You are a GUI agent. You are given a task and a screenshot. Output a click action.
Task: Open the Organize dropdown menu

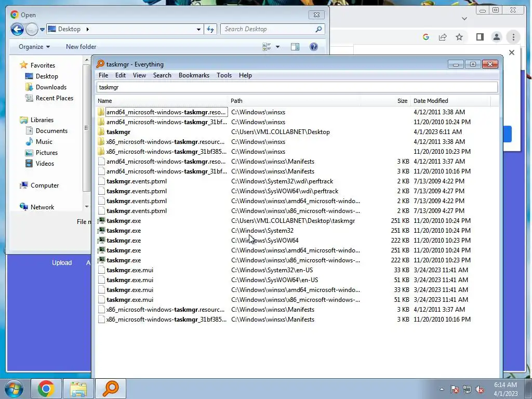(x=34, y=46)
